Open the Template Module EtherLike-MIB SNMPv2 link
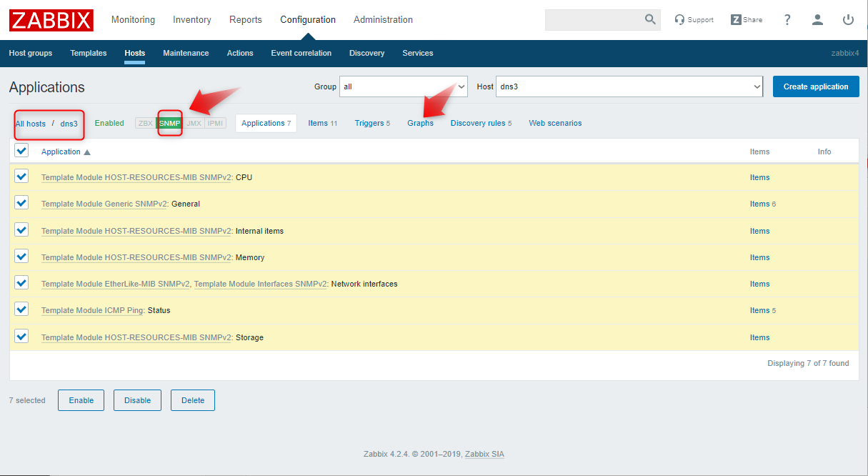 (x=116, y=284)
